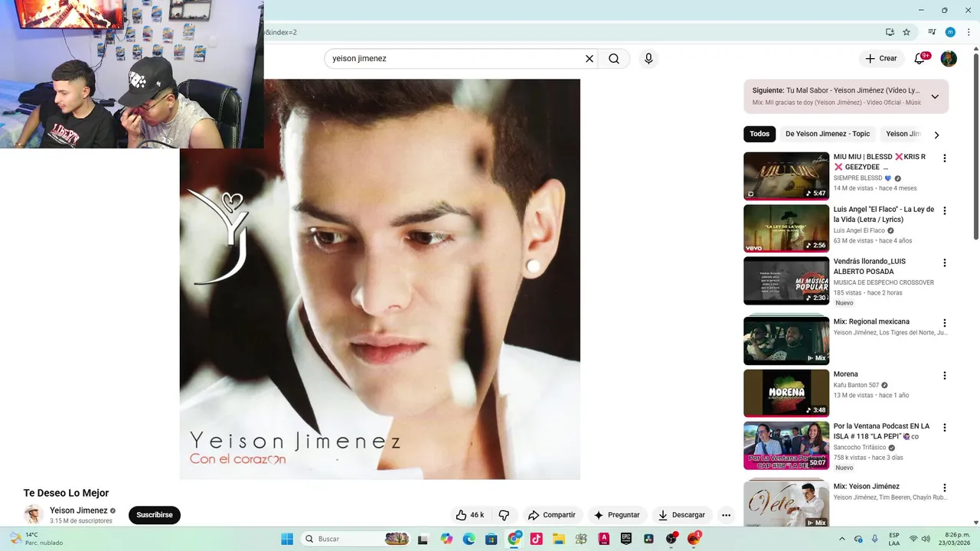Click the Luis Angel El Flaco channel name

pyautogui.click(x=859, y=230)
